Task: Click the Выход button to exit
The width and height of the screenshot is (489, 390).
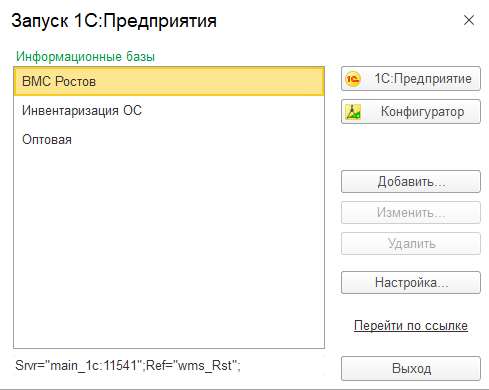Action: pos(411,368)
